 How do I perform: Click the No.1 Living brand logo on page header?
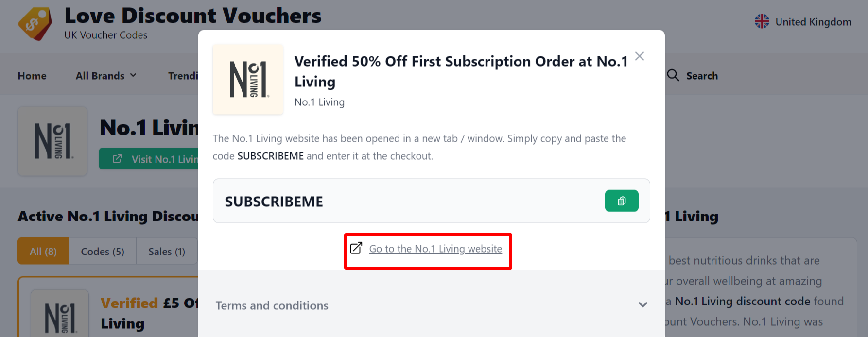pos(52,141)
